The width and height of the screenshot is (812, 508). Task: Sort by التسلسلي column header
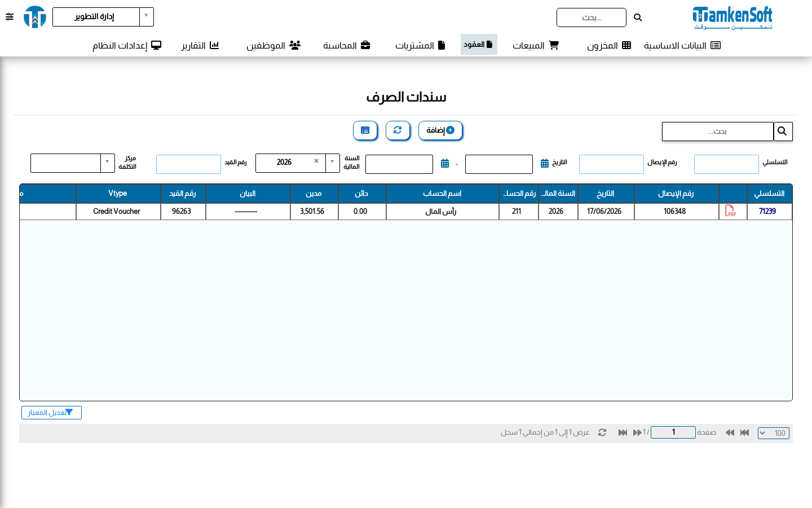tap(769, 194)
